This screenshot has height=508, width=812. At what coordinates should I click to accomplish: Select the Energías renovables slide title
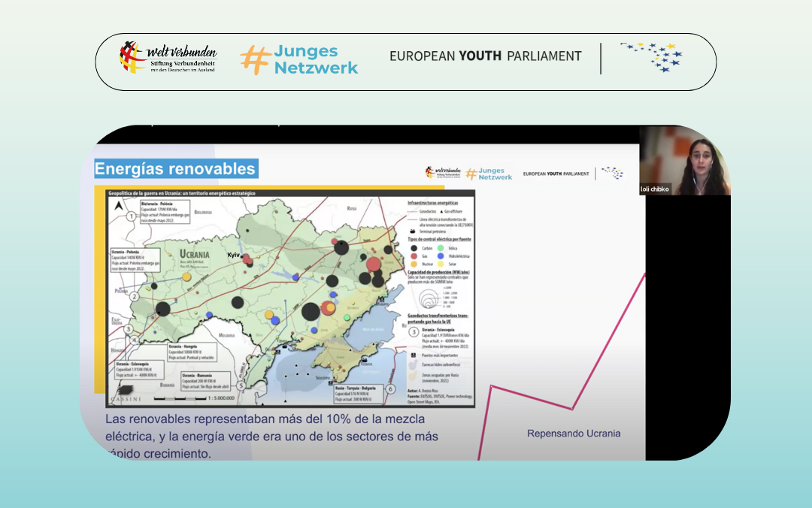[x=175, y=169]
